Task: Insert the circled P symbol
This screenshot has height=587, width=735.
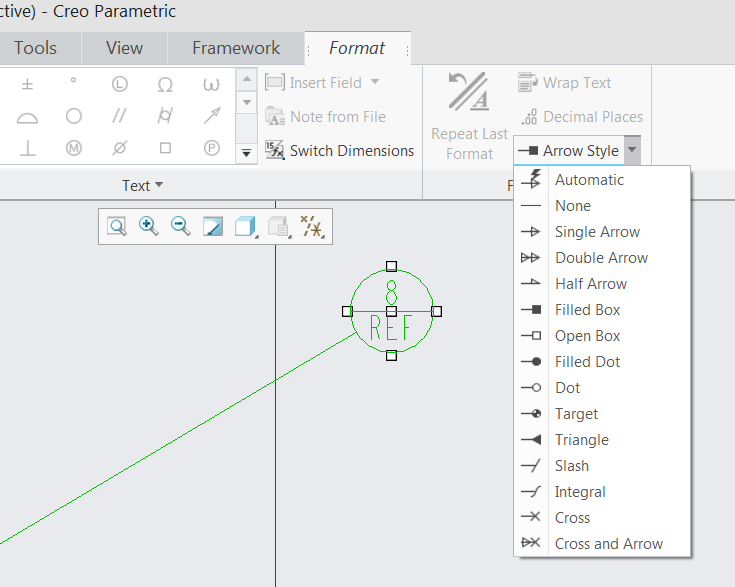Action: 211,148
